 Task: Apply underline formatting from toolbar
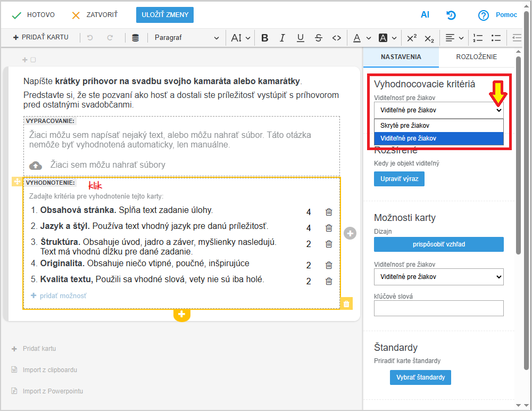point(301,38)
